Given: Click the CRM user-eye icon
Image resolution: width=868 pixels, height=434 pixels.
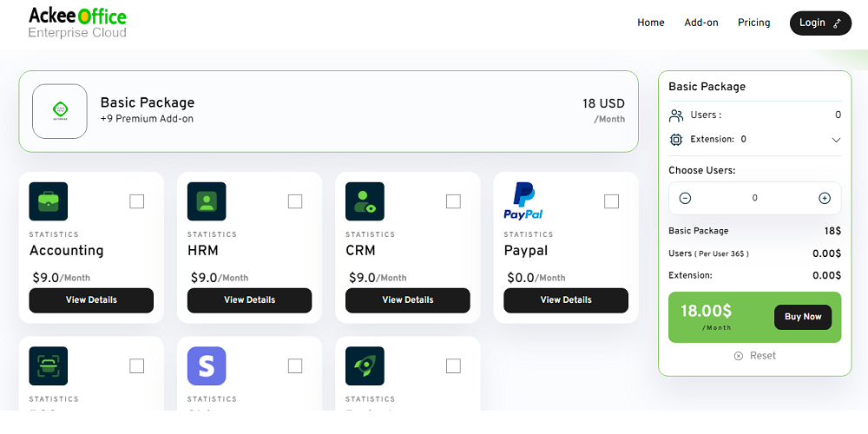Looking at the screenshot, I should [365, 201].
